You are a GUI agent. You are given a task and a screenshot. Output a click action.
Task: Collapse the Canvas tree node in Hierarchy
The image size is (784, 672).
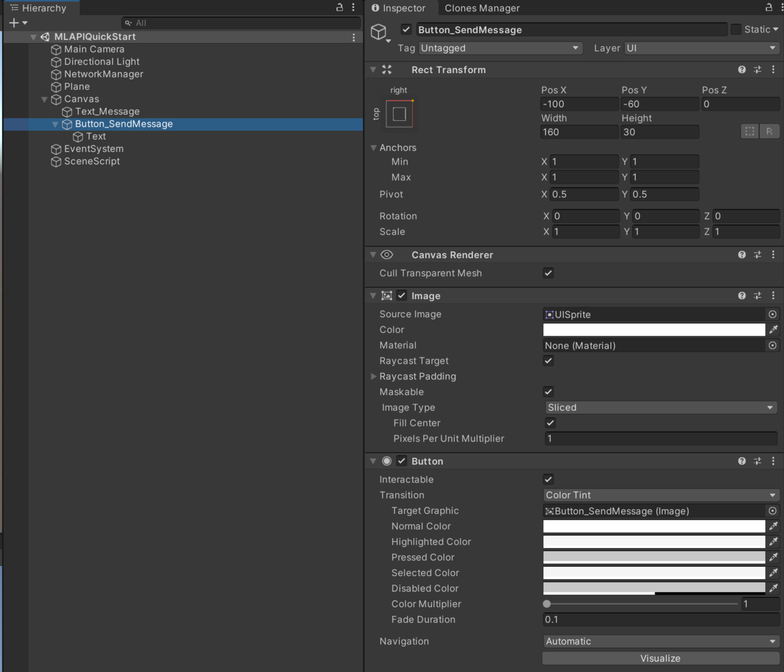[x=44, y=99]
